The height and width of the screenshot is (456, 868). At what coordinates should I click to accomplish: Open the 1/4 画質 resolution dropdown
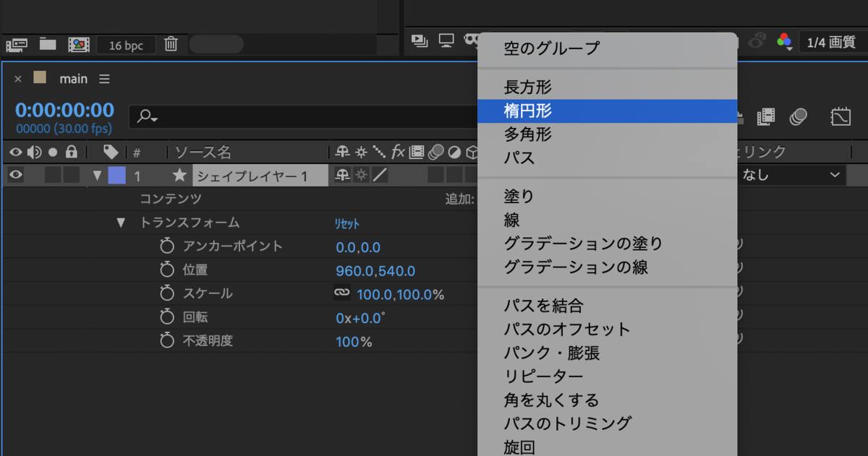pos(833,43)
